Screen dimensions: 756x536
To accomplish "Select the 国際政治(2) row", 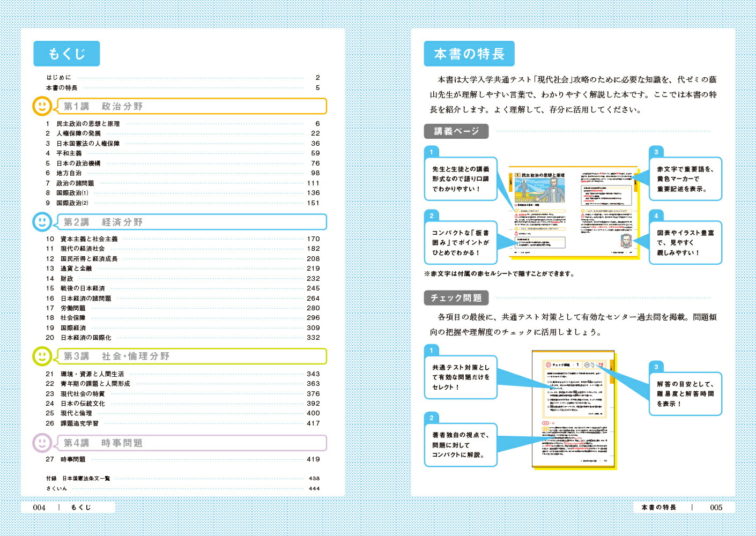I will [183, 203].
